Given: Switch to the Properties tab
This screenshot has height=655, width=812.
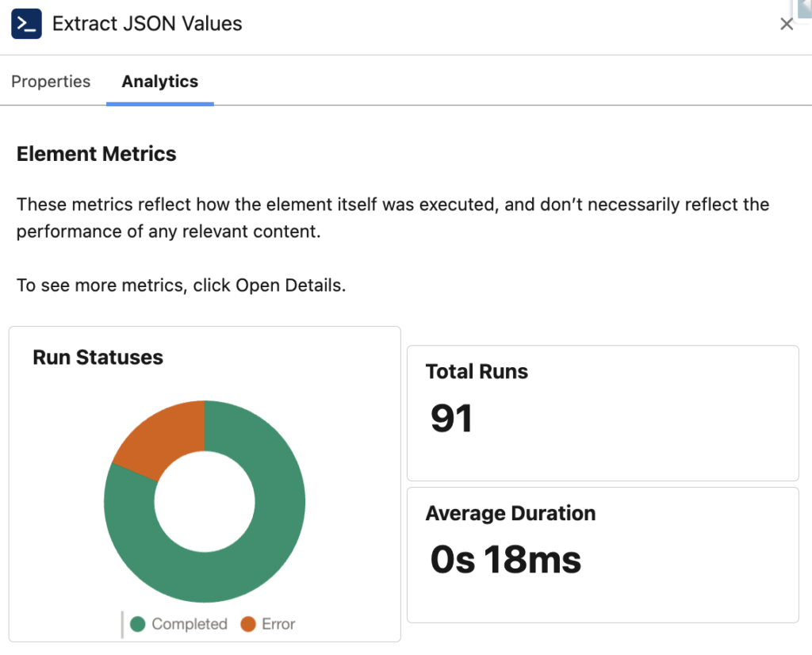Looking at the screenshot, I should click(x=50, y=81).
